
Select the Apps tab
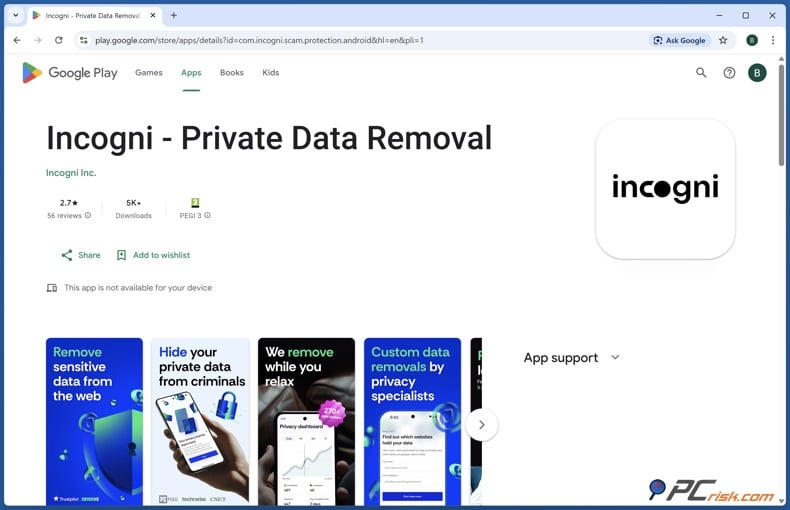[191, 73]
